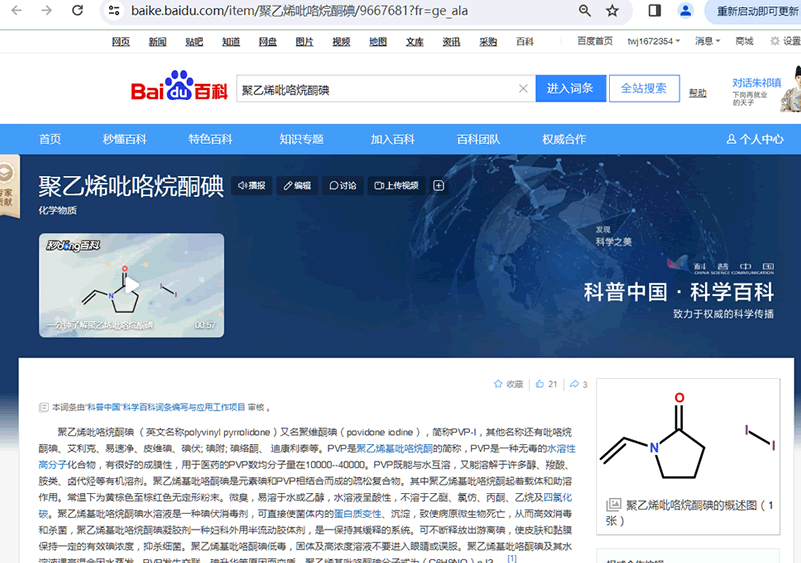Image resolution: width=801 pixels, height=563 pixels.
Task: Click the browser back arrow
Action: [16, 10]
